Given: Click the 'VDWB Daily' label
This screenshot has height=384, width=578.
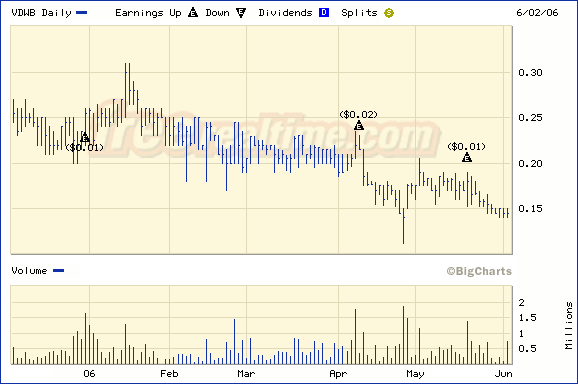Looking at the screenshot, I should (41, 13).
